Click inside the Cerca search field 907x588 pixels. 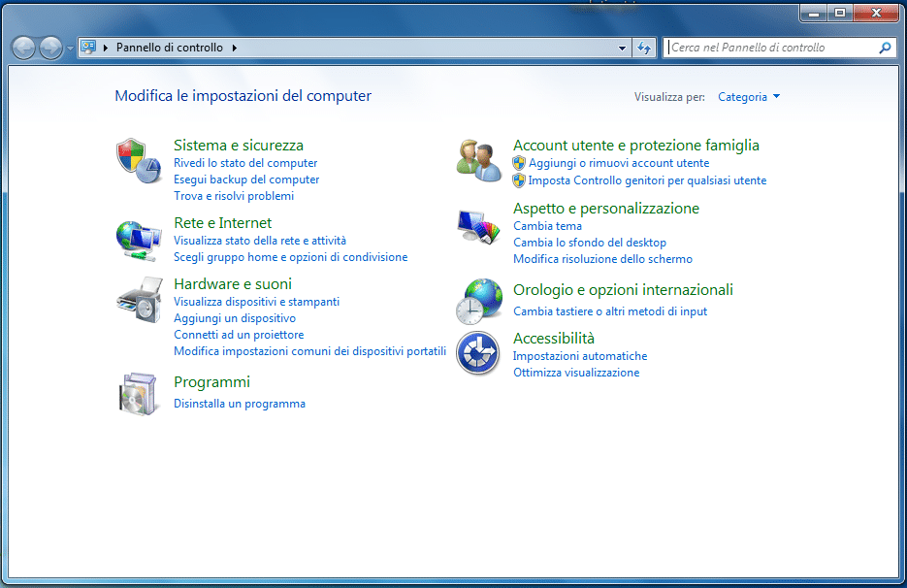(766, 47)
